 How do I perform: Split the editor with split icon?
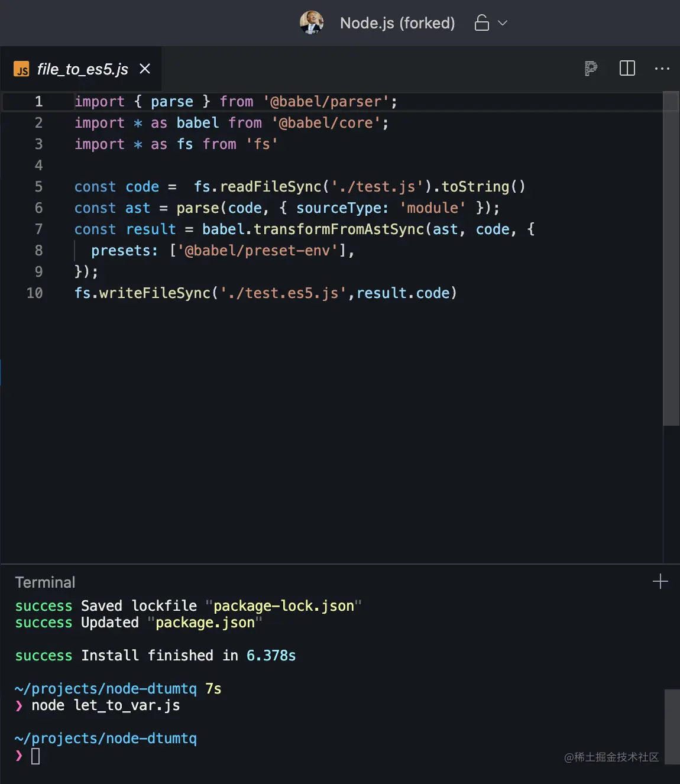(x=627, y=69)
